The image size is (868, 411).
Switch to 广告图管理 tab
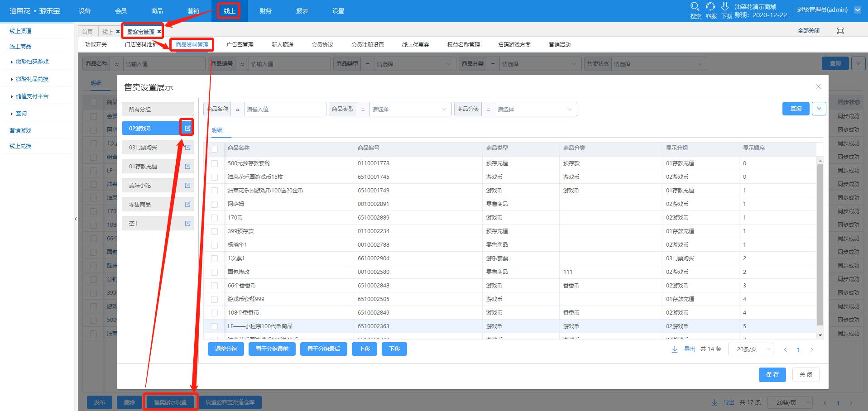(x=240, y=45)
